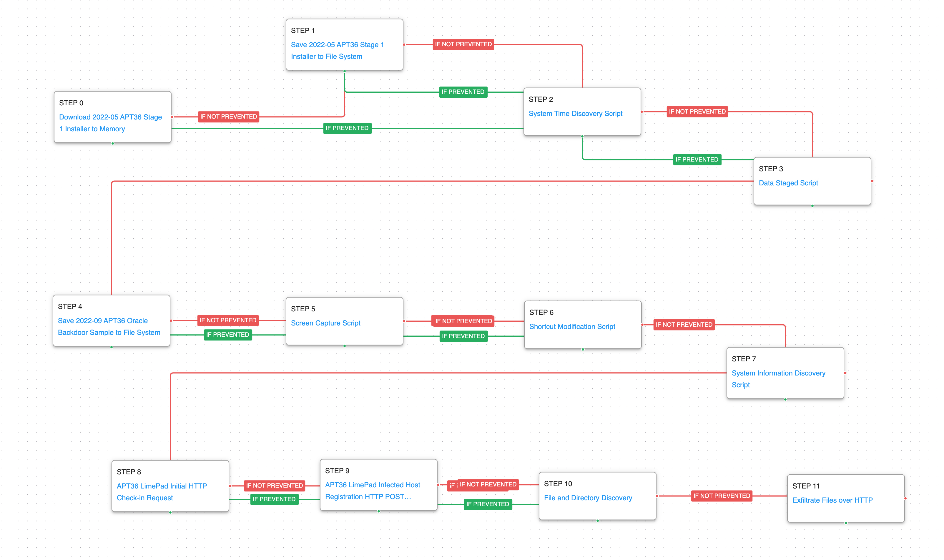Select IF PREVENTED label between Step 4 and Step 5

click(x=227, y=335)
